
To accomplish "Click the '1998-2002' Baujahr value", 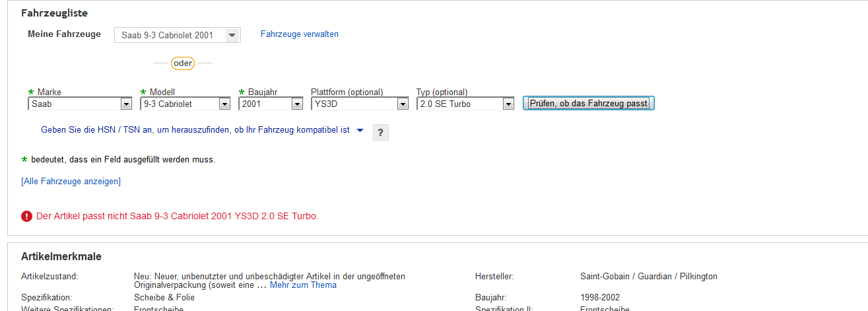I will pyautogui.click(x=600, y=298).
